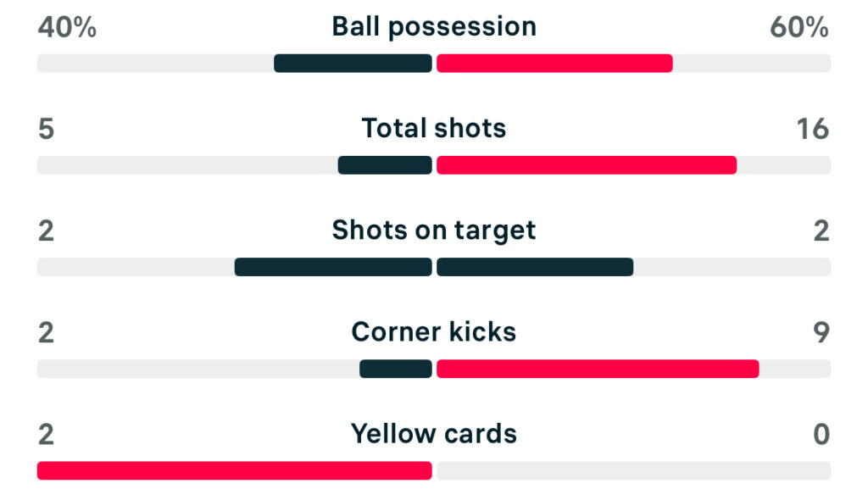Viewport: 868px width, 500px height.
Task: Select the 9 corner kicks value
Action: [x=821, y=333]
